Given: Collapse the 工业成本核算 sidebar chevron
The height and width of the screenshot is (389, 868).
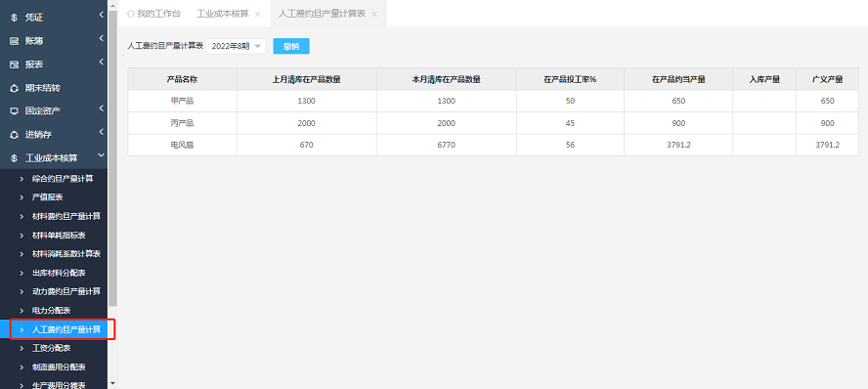Looking at the screenshot, I should (101, 156).
